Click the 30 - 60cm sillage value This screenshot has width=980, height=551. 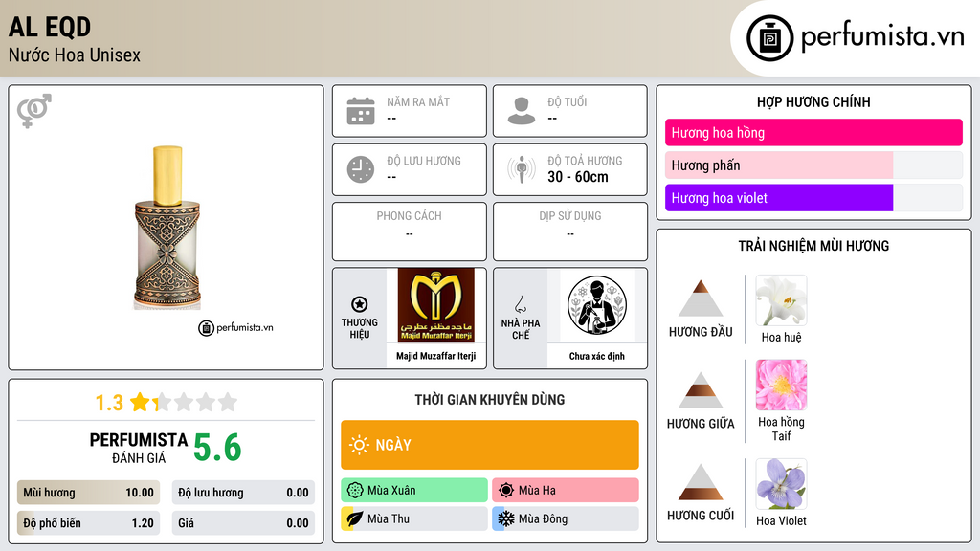(578, 177)
